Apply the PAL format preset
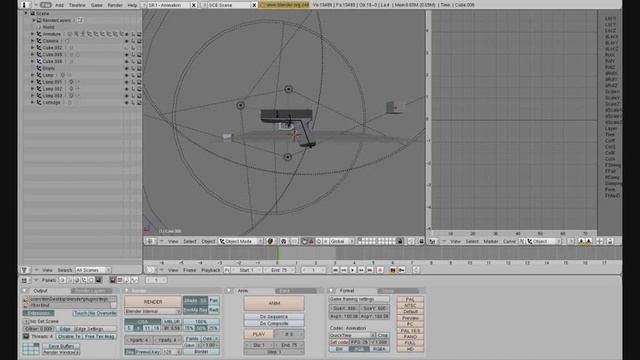Image resolution: width=640 pixels, height=360 pixels. tap(410, 299)
